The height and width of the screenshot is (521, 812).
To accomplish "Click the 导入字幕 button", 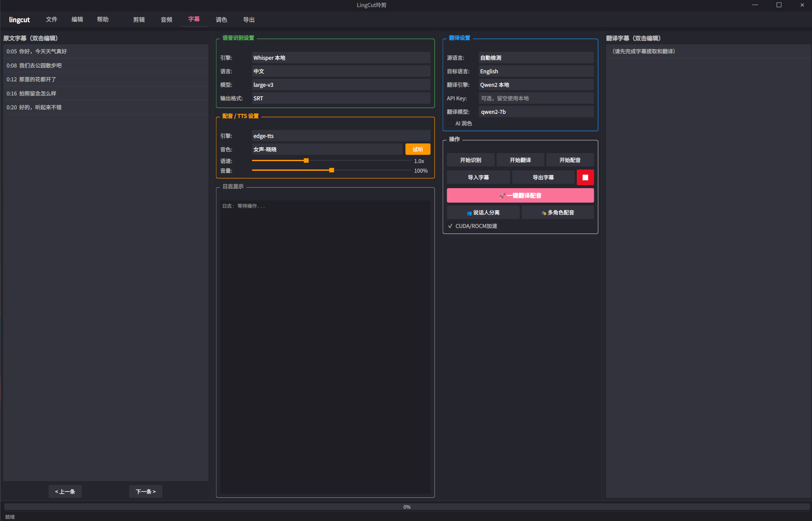I will tap(478, 177).
